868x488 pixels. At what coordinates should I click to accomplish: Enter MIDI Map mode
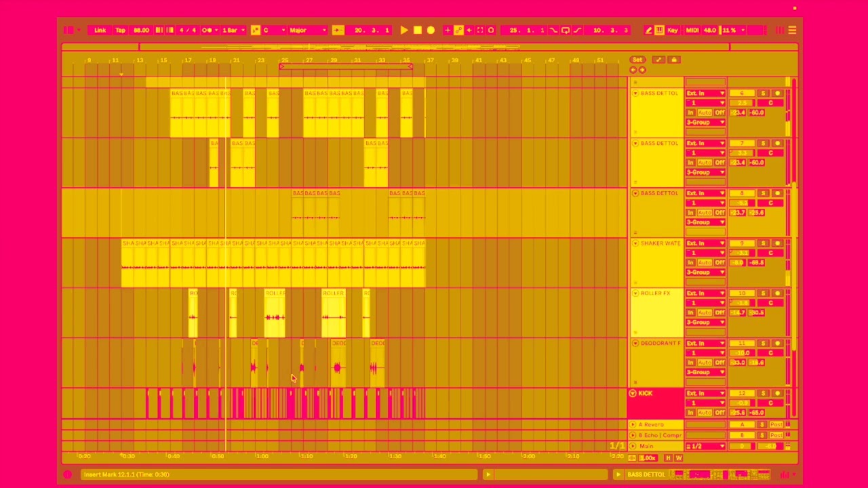pos(692,30)
